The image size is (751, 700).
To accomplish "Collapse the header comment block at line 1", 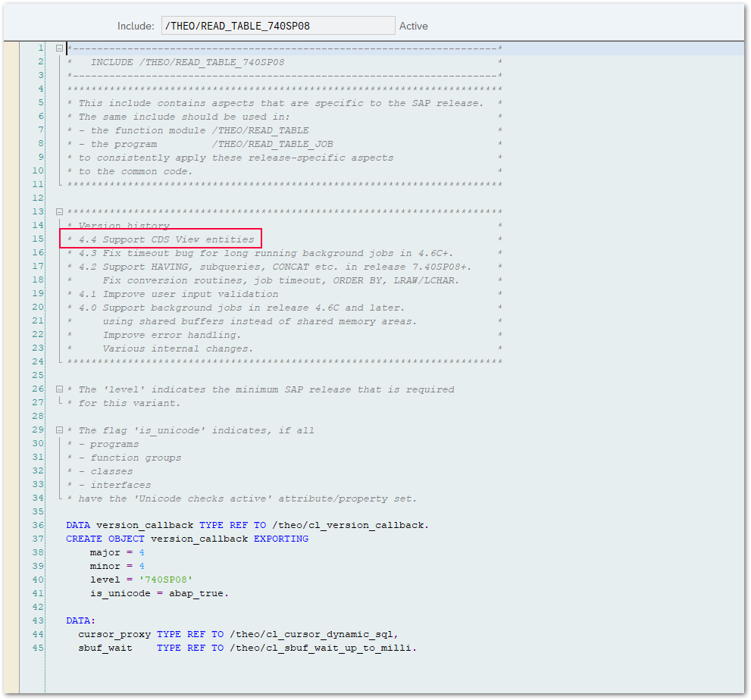I will pos(59,48).
